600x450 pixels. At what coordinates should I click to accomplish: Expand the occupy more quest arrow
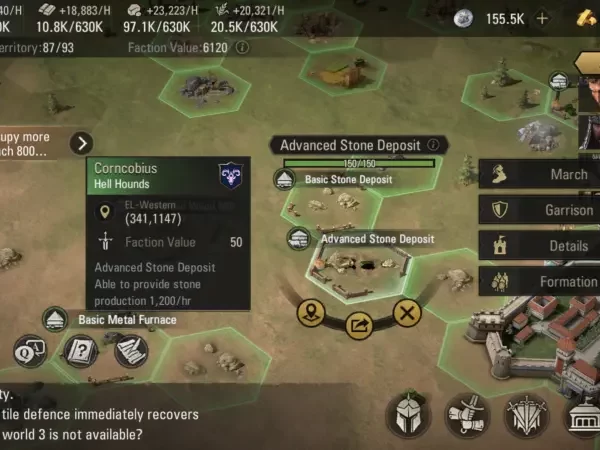(82, 143)
